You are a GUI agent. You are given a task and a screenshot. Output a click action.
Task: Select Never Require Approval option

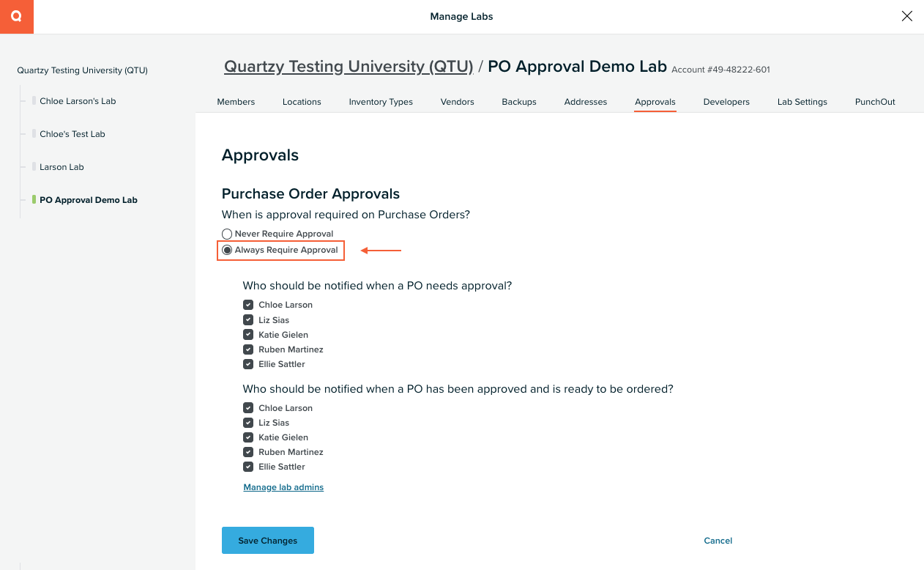pyautogui.click(x=227, y=234)
